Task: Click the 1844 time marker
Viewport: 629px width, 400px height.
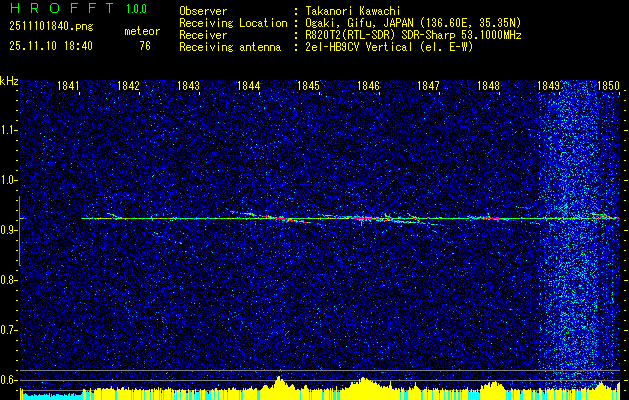Action: (x=248, y=85)
